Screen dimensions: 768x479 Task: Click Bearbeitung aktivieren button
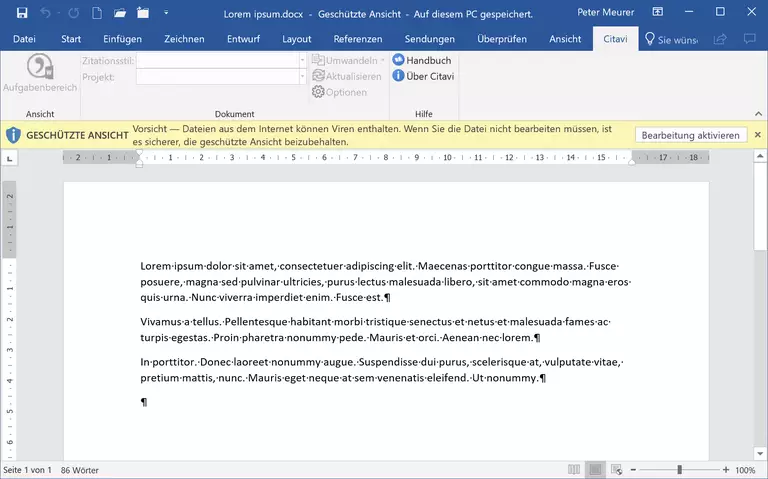pyautogui.click(x=690, y=135)
